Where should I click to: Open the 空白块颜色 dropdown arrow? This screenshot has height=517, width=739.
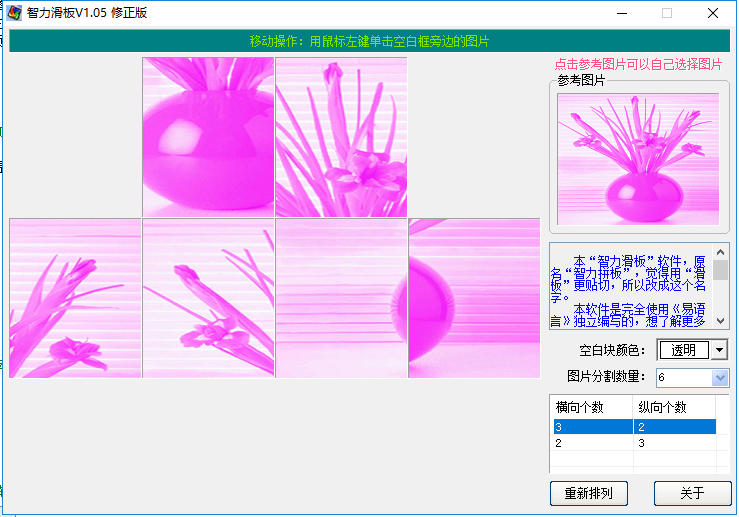(719, 350)
